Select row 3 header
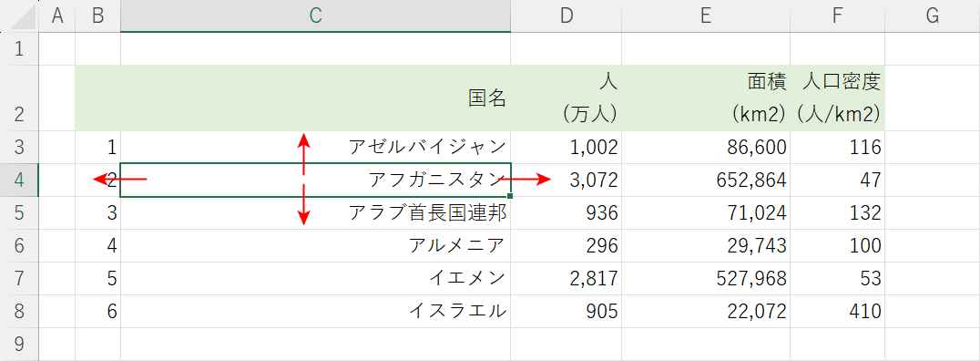 click(x=19, y=147)
